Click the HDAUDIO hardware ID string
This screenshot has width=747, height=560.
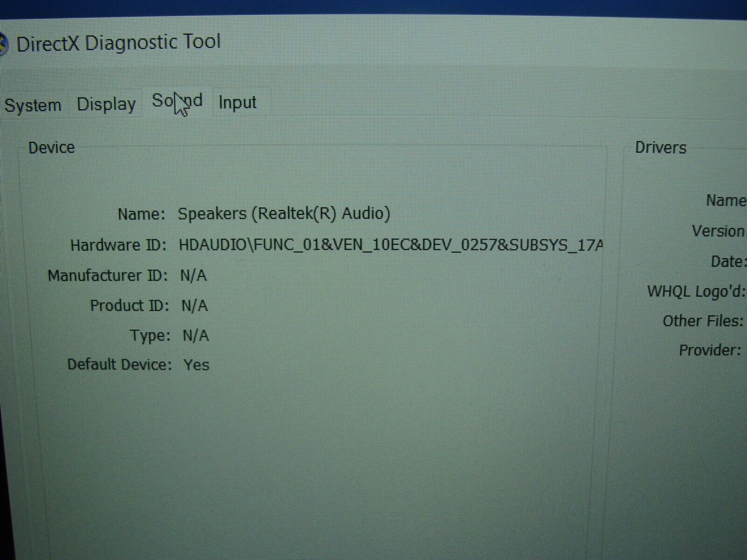coord(391,245)
